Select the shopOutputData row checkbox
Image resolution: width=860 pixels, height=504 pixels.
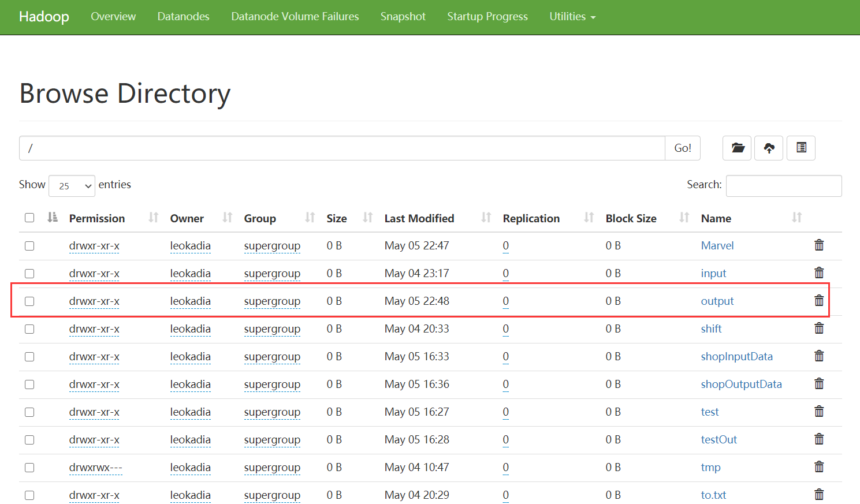[29, 384]
